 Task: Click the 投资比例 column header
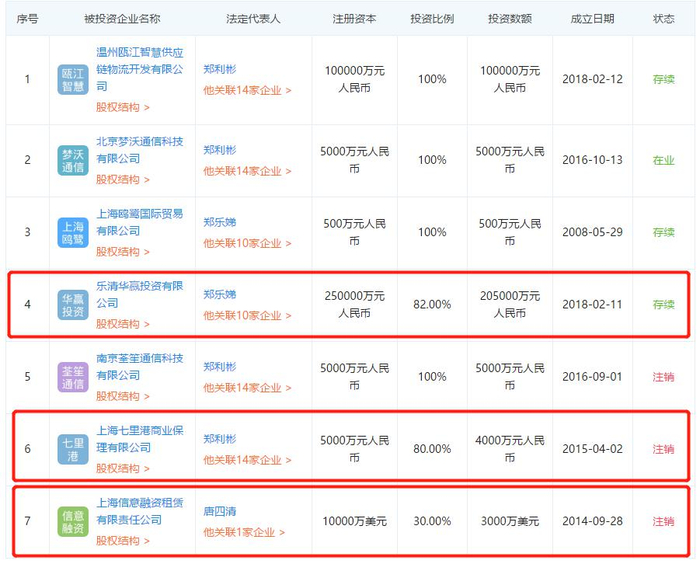[x=432, y=19]
